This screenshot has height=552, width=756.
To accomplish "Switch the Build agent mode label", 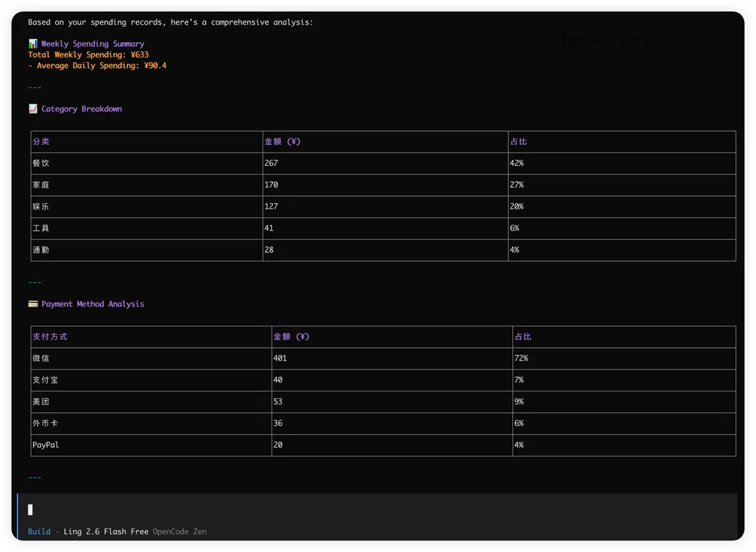I will tap(39, 532).
